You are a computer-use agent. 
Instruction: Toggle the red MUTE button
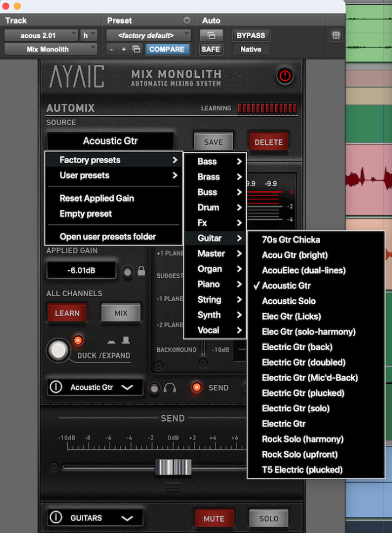(214, 518)
